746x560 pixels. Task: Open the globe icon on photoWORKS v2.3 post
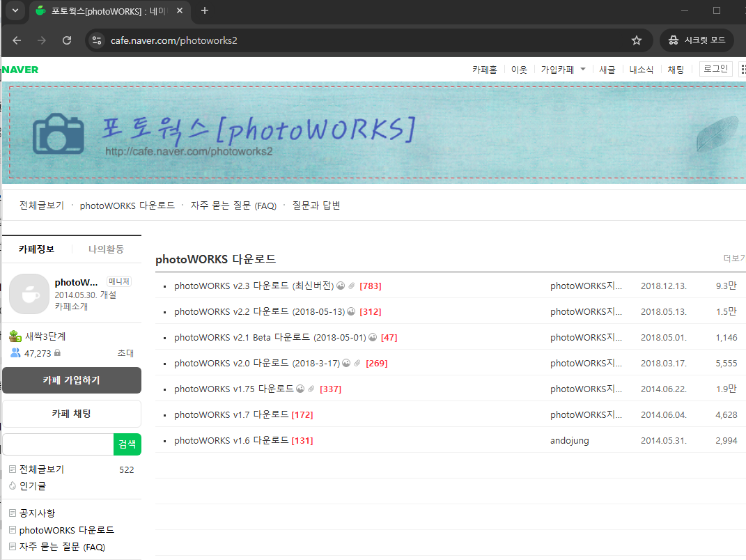click(341, 286)
